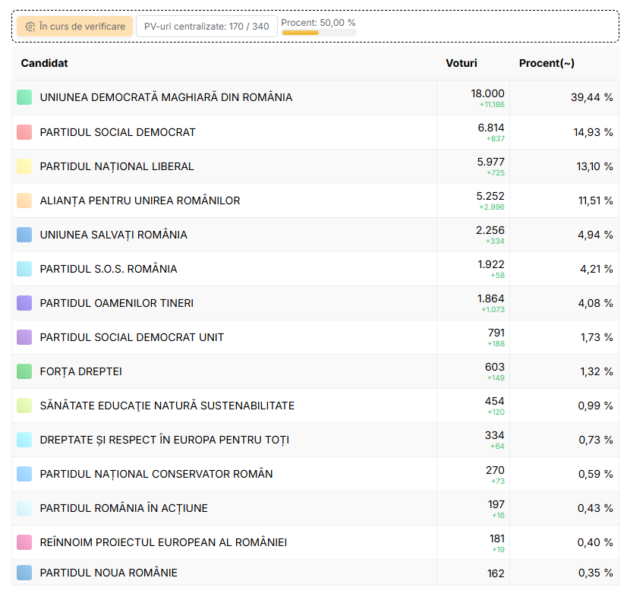Click the orange swatch for Alianța pentru Unirea Românilor

click(24, 200)
